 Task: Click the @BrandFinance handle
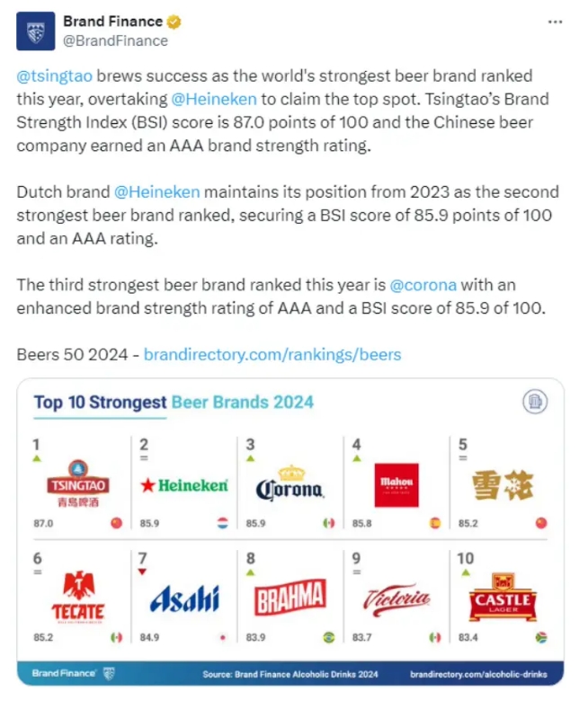coord(115,41)
